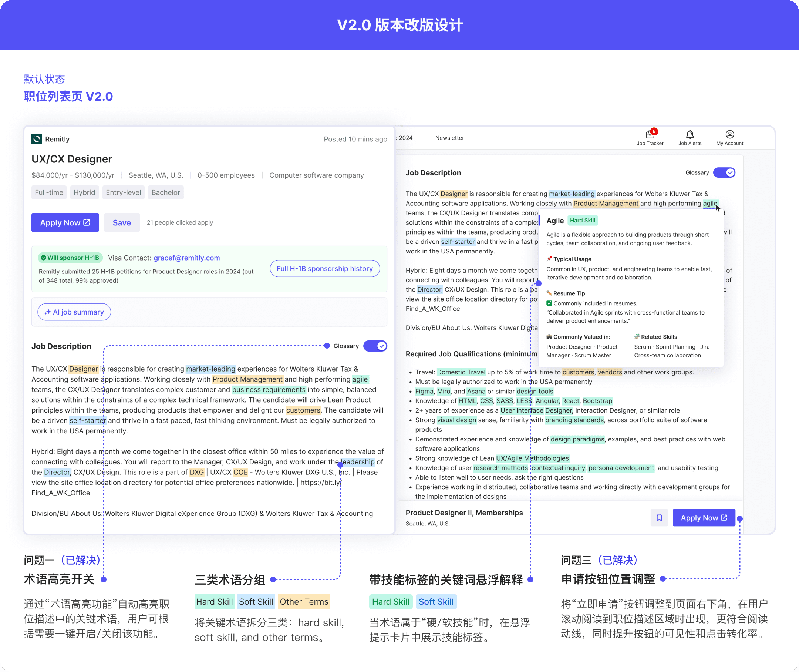Open the Full H-1B sponsorship history
This screenshot has width=799, height=672.
[x=324, y=269]
